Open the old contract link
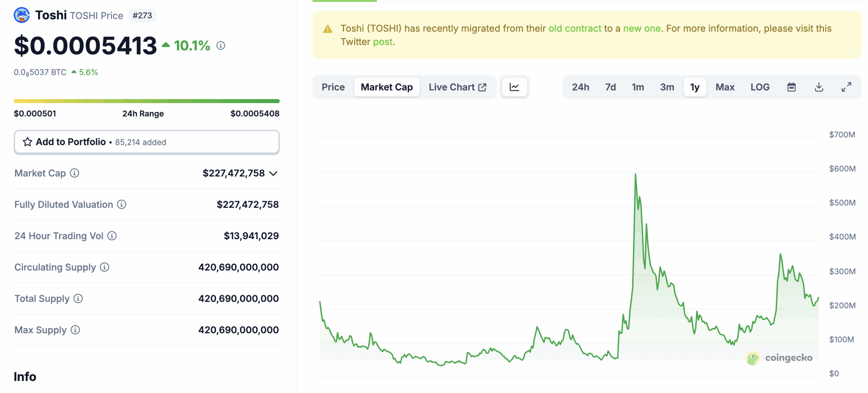 (575, 28)
